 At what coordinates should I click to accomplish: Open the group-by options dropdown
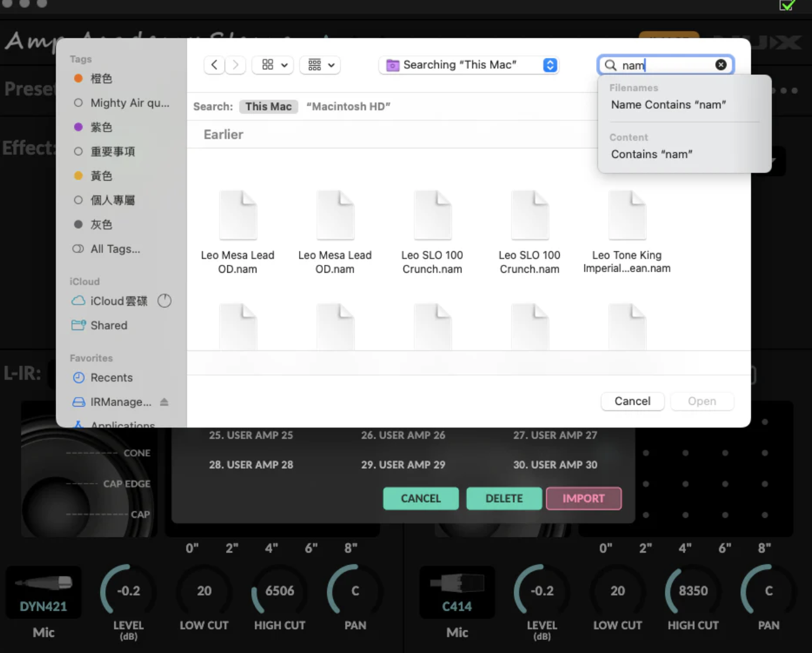[320, 65]
